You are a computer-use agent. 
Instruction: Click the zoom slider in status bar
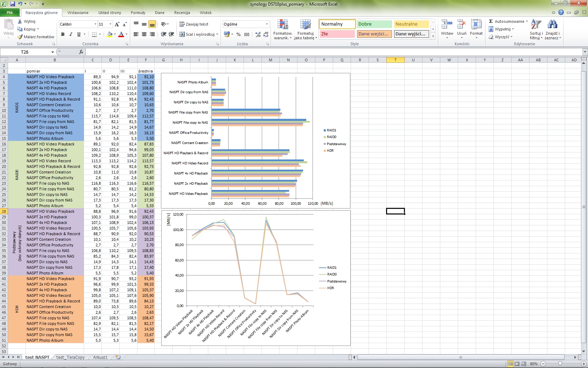560,364
